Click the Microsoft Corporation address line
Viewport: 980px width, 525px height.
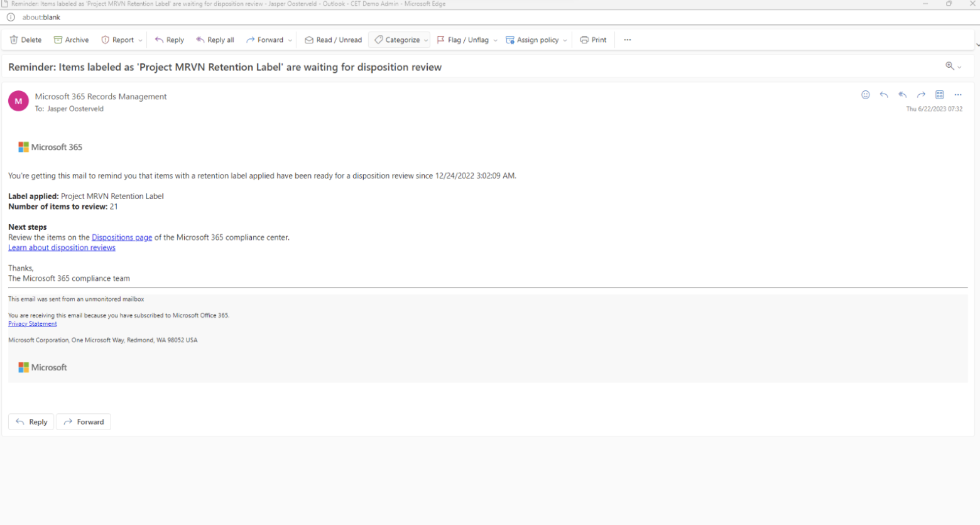103,340
